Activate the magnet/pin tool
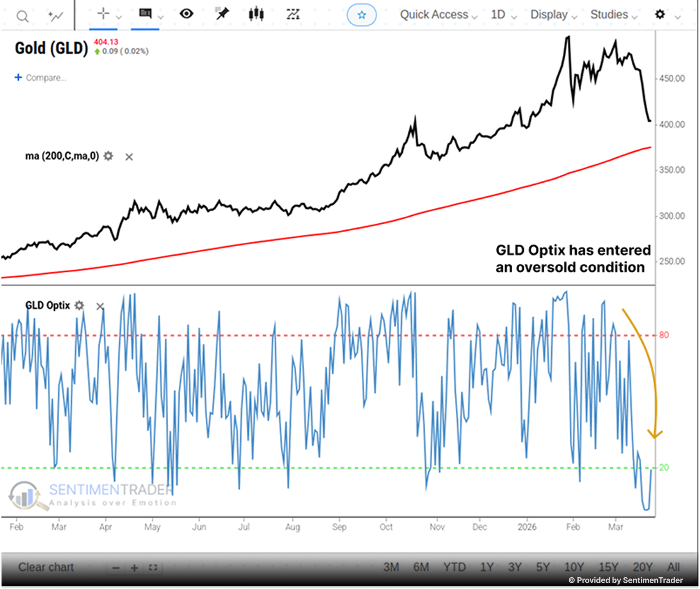The image size is (700, 589). (221, 14)
